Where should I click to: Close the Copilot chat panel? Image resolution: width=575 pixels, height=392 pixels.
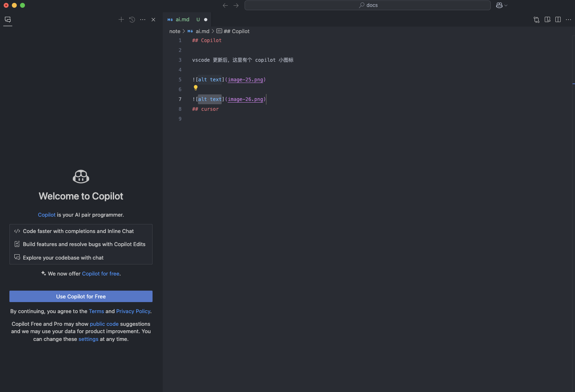153,20
